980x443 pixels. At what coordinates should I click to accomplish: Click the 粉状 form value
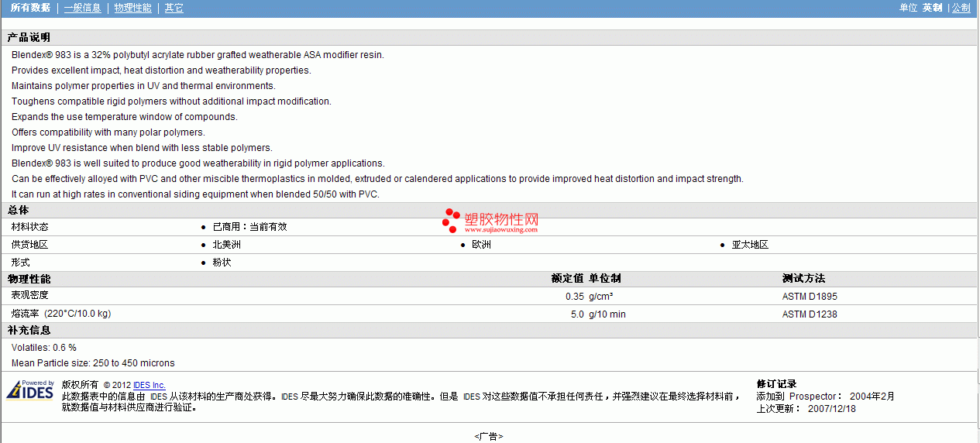pyautogui.click(x=222, y=263)
